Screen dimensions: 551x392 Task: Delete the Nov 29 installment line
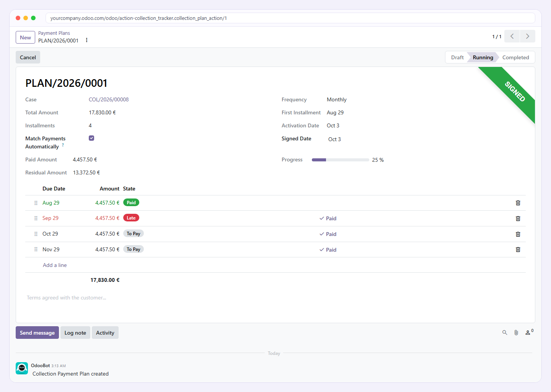coord(518,250)
